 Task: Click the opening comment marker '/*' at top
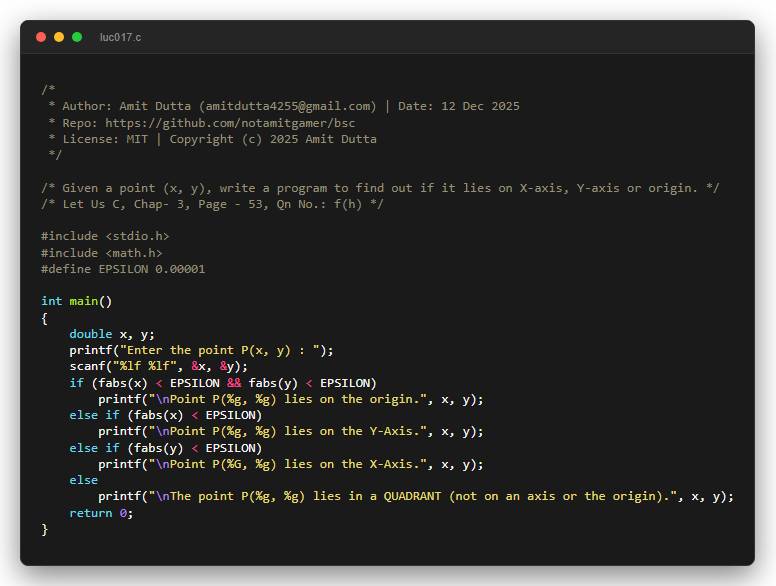48,90
